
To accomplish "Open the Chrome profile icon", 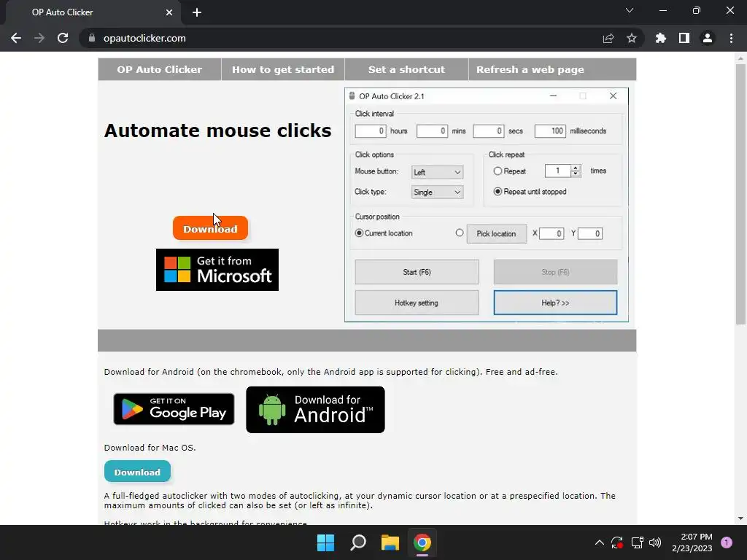I will pos(708,38).
